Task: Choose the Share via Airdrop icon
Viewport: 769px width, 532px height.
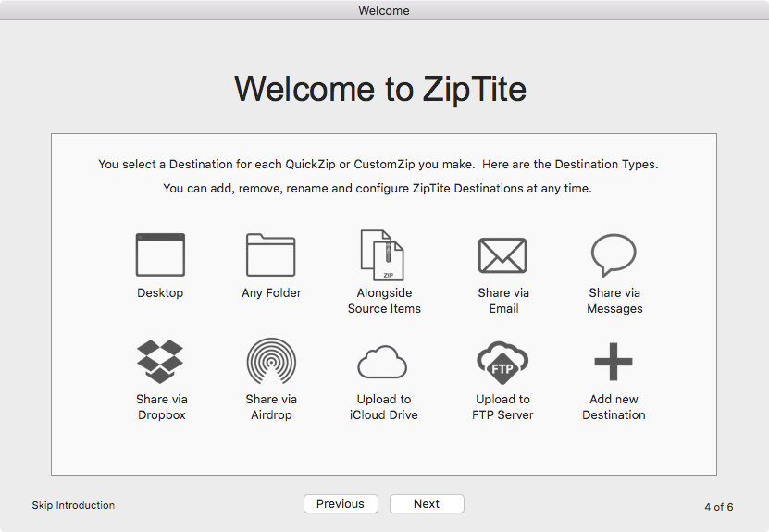Action: click(271, 362)
